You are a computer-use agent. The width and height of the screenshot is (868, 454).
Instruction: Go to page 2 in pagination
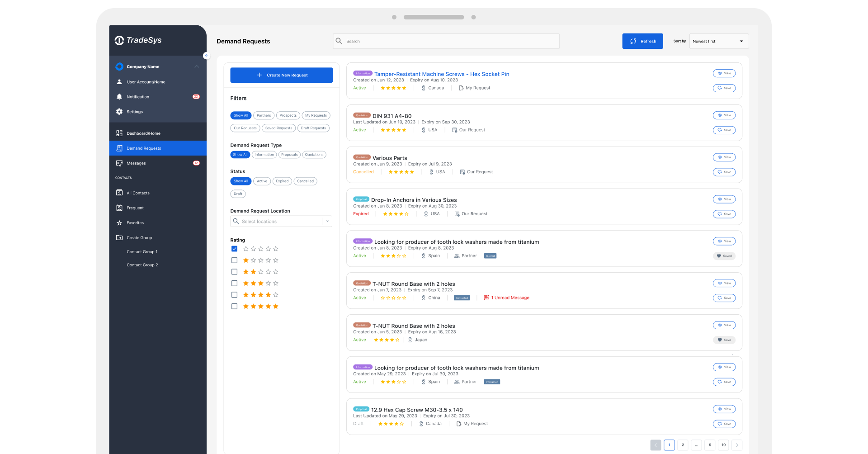coord(683,445)
